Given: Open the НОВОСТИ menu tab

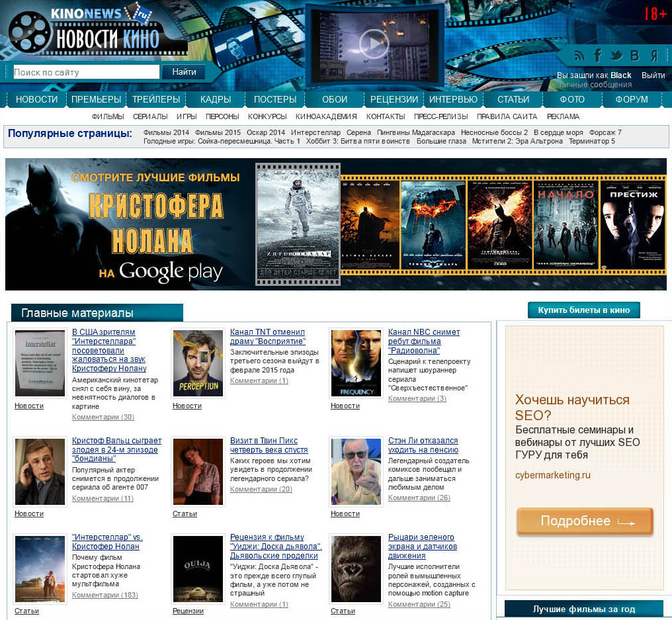Looking at the screenshot, I should click(x=37, y=99).
